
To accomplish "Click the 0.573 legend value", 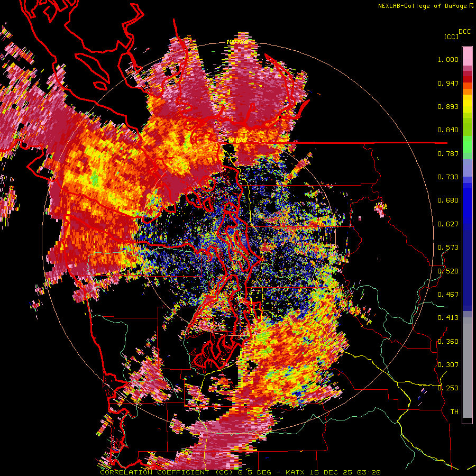I will [448, 248].
